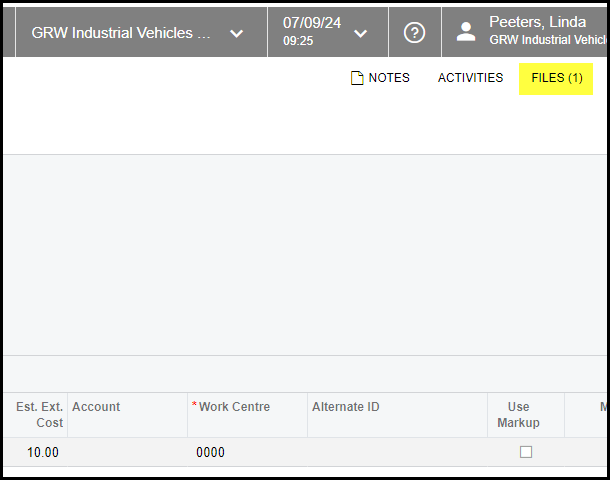Viewport: 610px width, 480px height.
Task: Expand the business date chevron arrow
Action: pos(361,33)
